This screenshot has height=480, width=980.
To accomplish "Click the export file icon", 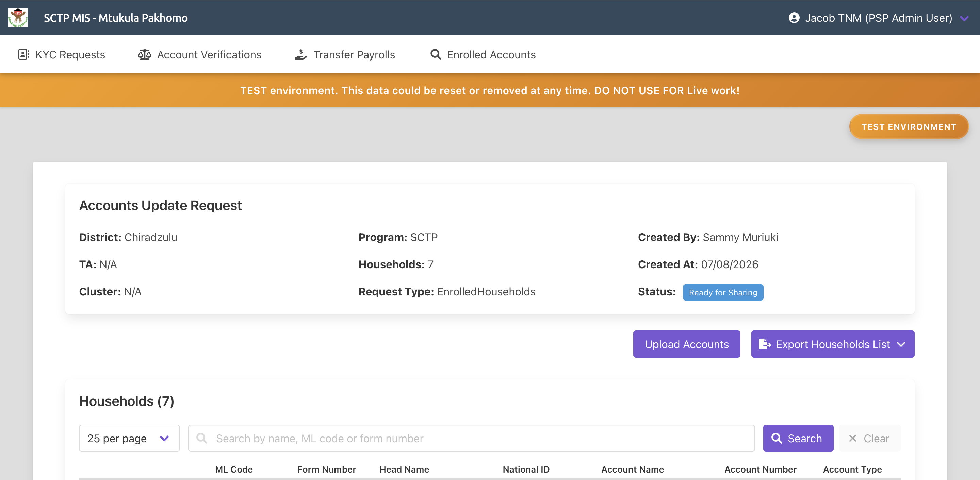I will click(765, 344).
